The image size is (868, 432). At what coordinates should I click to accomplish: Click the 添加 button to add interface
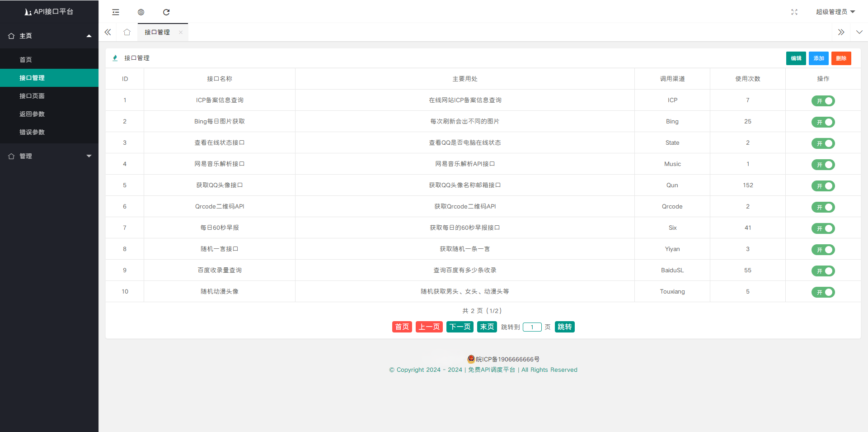point(818,58)
